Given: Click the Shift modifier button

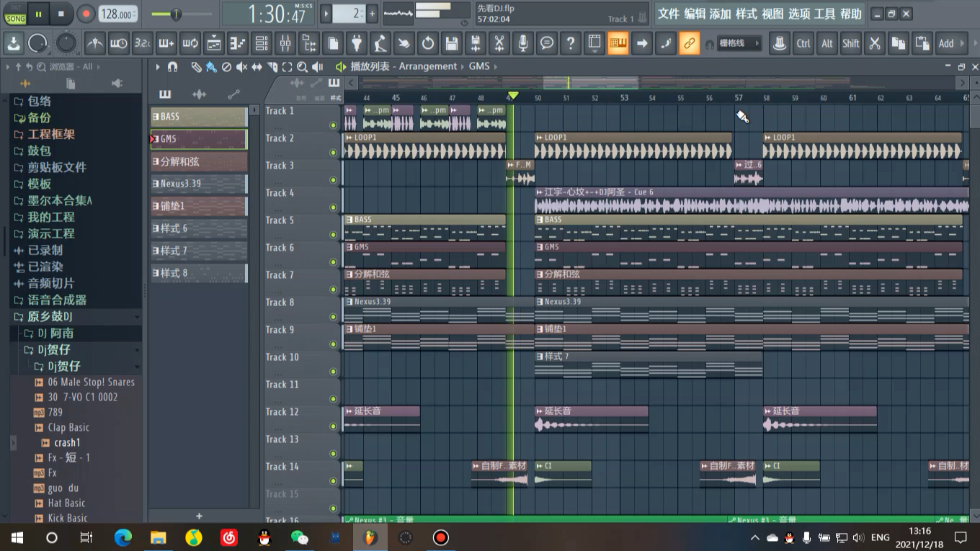Looking at the screenshot, I should point(851,43).
